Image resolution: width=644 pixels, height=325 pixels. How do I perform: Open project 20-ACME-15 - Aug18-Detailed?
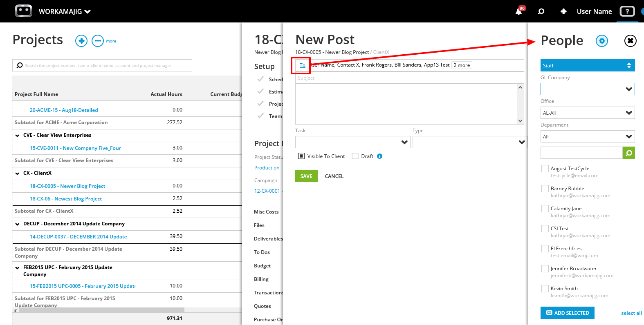[x=64, y=110]
